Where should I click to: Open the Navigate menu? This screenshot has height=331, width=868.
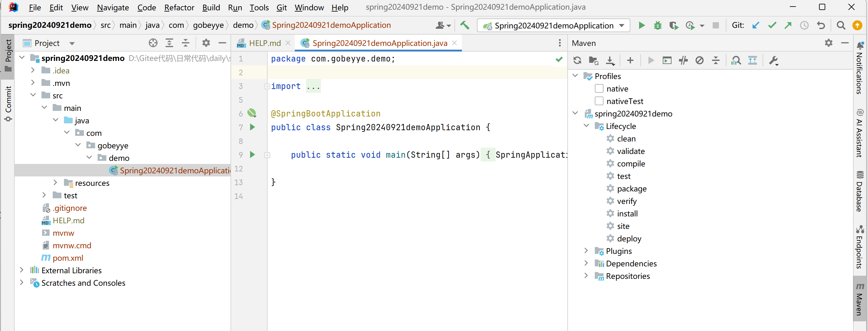(113, 7)
